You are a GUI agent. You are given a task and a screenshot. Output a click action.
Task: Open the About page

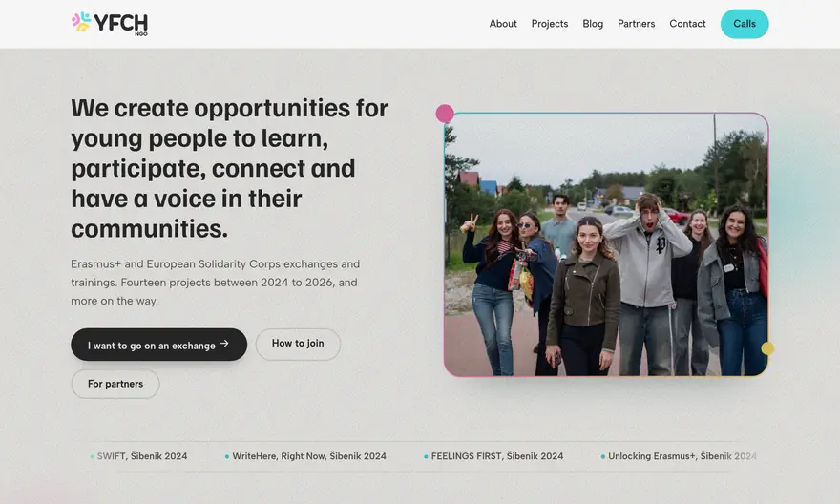click(x=502, y=24)
